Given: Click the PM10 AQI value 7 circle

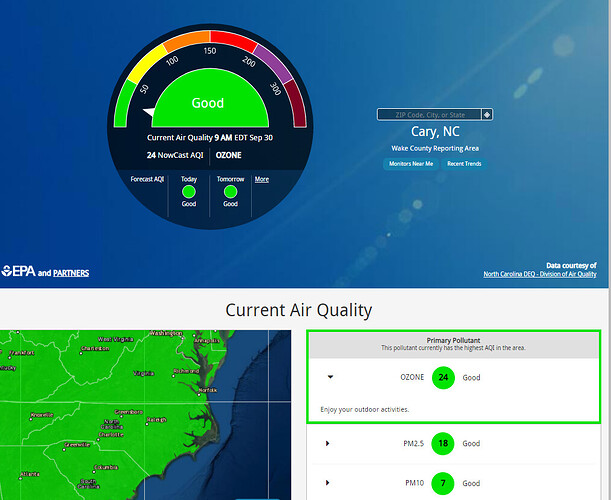Looking at the screenshot, I should point(443,483).
